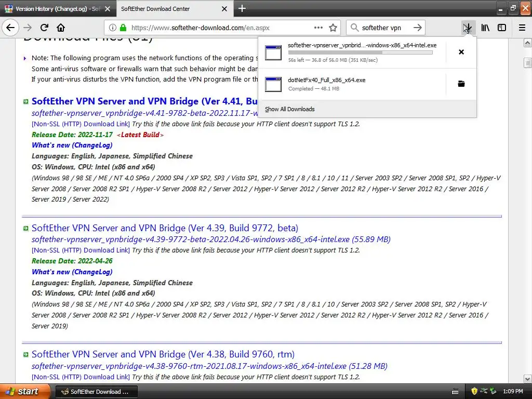Click Non-SSL Download Link under Ver 4.41
The image size is (532, 399).
click(81, 124)
